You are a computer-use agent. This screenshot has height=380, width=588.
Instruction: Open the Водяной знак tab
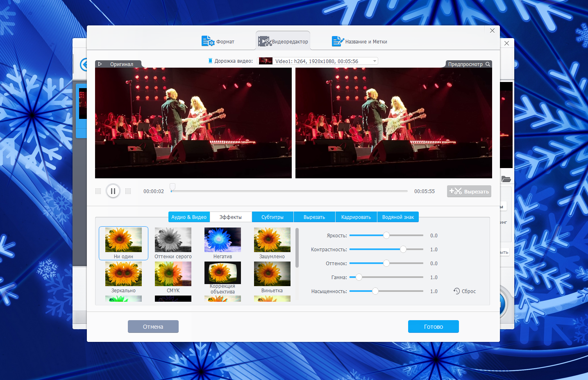397,217
